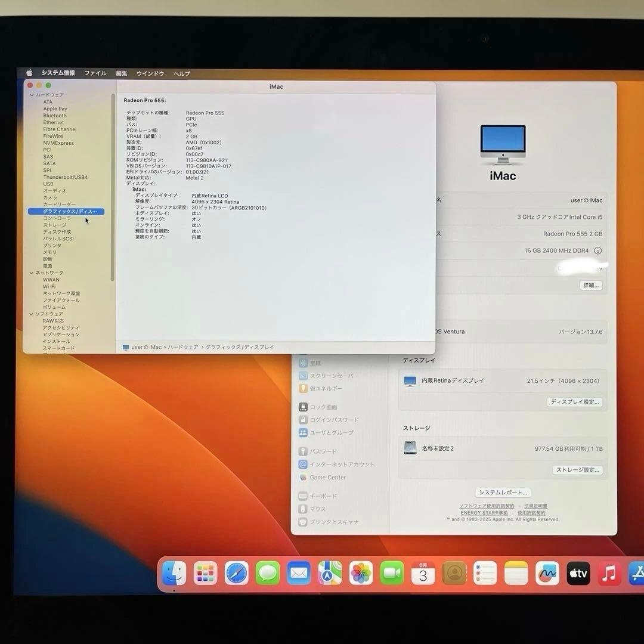Collapse the ソフトウェア section
The height and width of the screenshot is (644, 644).
pyautogui.click(x=32, y=314)
